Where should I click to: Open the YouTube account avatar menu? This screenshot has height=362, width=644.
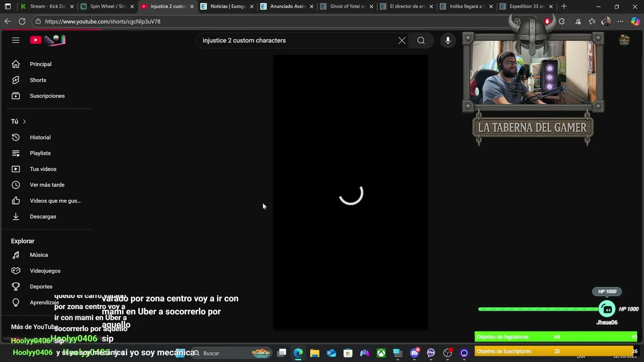(x=624, y=40)
